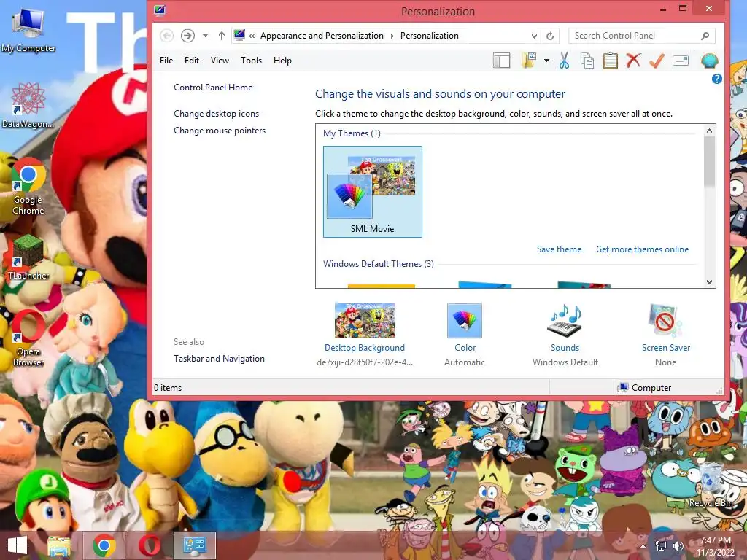Click the Forward navigation arrow
This screenshot has width=747, height=560.
coord(187,36)
